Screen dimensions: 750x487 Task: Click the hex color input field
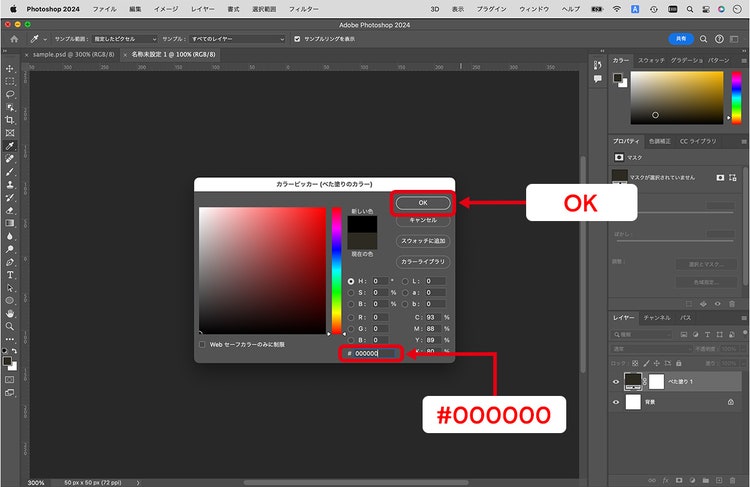374,354
